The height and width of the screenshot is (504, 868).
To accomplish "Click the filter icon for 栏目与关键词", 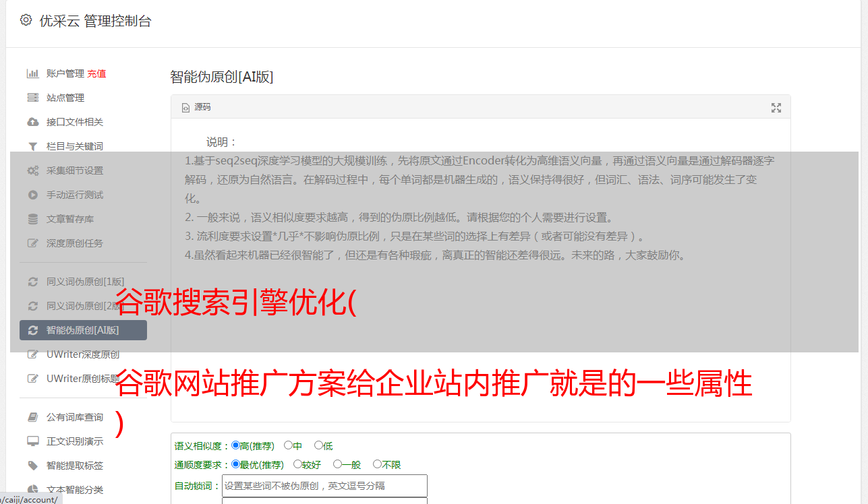I will (x=32, y=146).
